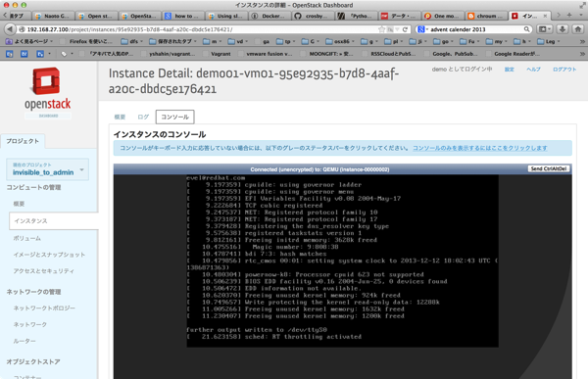Switch to the Naoto G... browser tab
Screen dimensions: 588x379
(53, 16)
